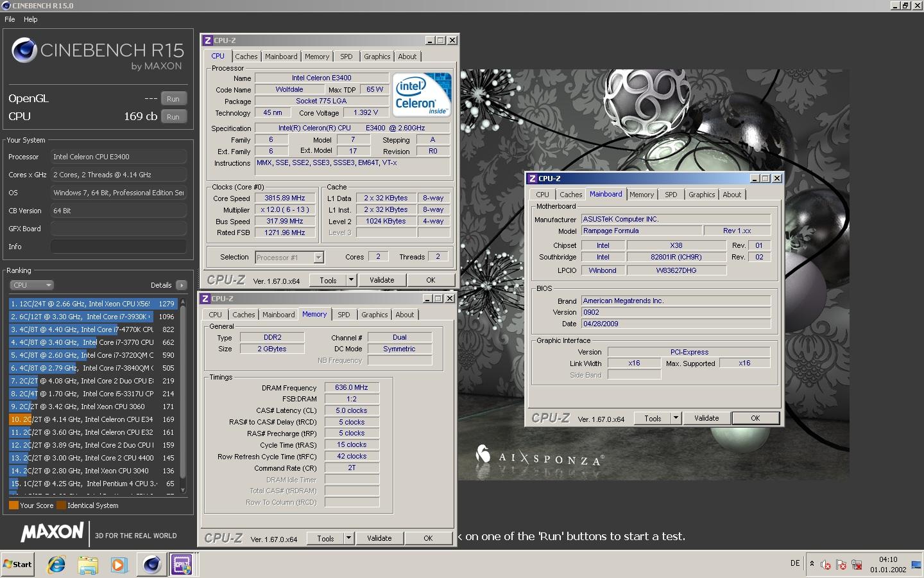The image size is (924, 578).
Task: Click Validate in Mainboard CPU-Z window
Action: (x=706, y=418)
